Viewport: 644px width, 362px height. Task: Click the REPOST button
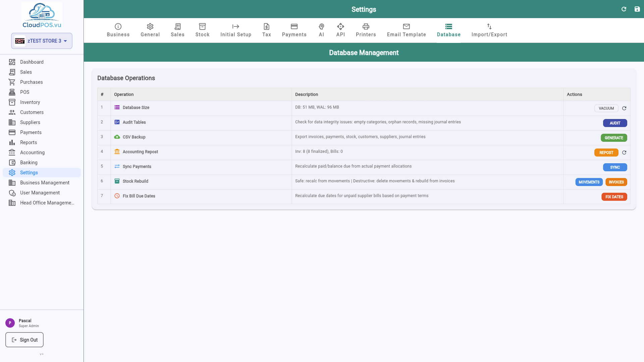point(606,153)
